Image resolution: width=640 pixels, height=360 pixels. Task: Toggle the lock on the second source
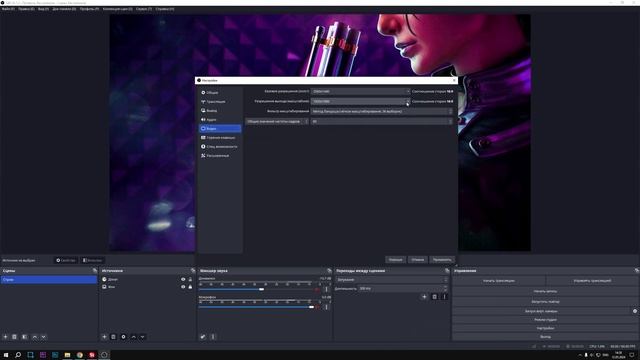(x=190, y=287)
